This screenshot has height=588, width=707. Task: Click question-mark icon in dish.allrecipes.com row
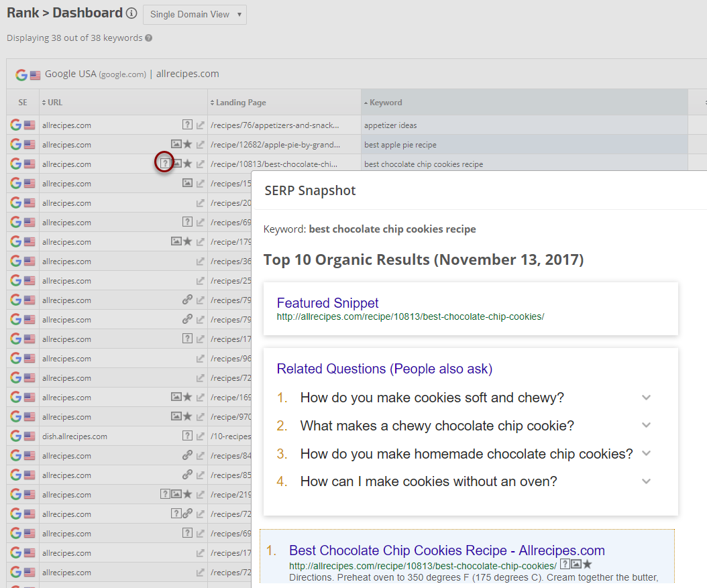point(187,435)
